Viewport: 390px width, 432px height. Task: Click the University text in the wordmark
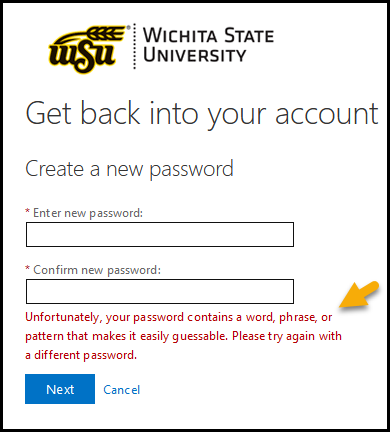point(194,54)
